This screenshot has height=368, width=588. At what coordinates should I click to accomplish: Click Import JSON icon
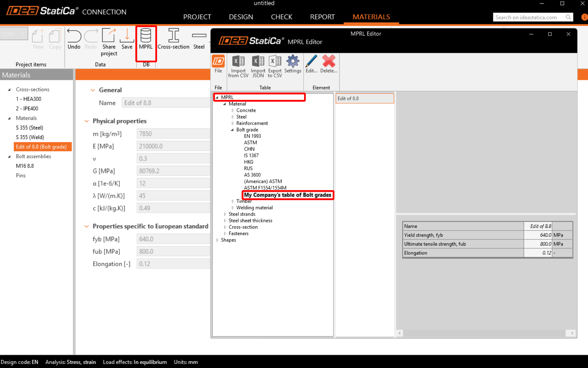[x=258, y=61]
